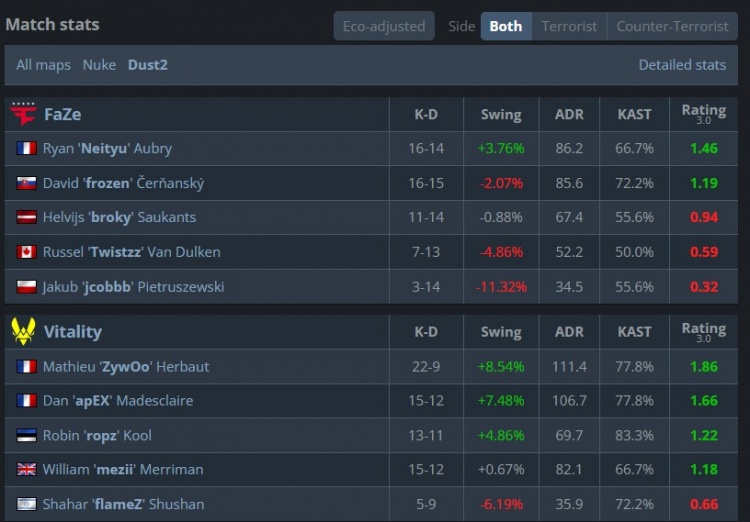The width and height of the screenshot is (750, 522).
Task: Select the All maps tab
Action: tap(44, 65)
